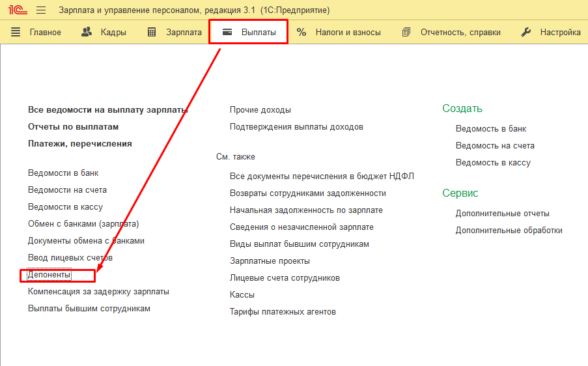Open Компенсация за задержку зарплаты
The width and height of the screenshot is (588, 366).
click(x=98, y=292)
